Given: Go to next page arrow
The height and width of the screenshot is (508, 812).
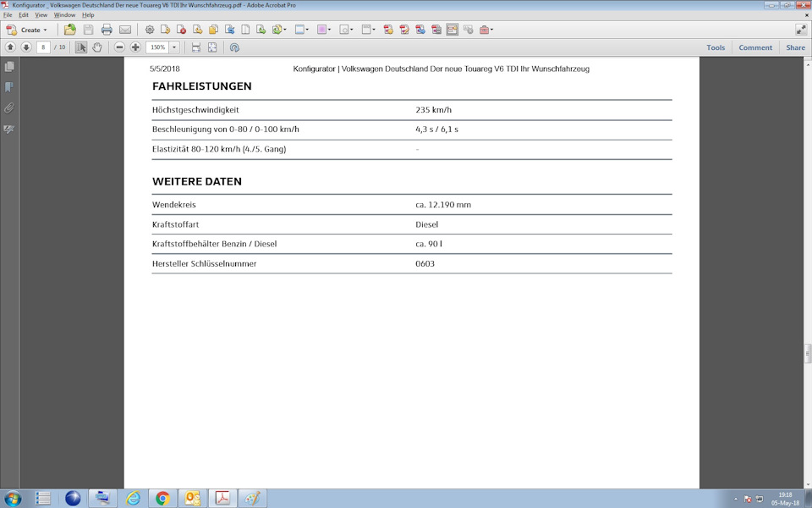Looking at the screenshot, I should click(x=26, y=47).
